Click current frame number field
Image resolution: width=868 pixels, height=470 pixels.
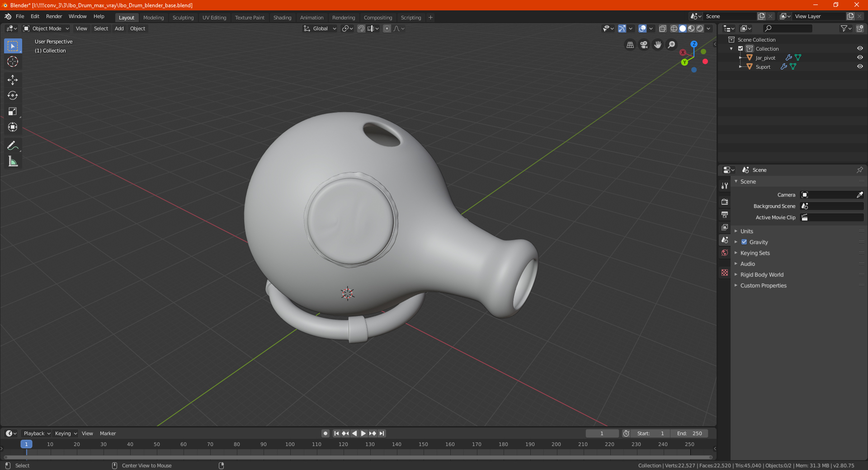[x=602, y=433]
